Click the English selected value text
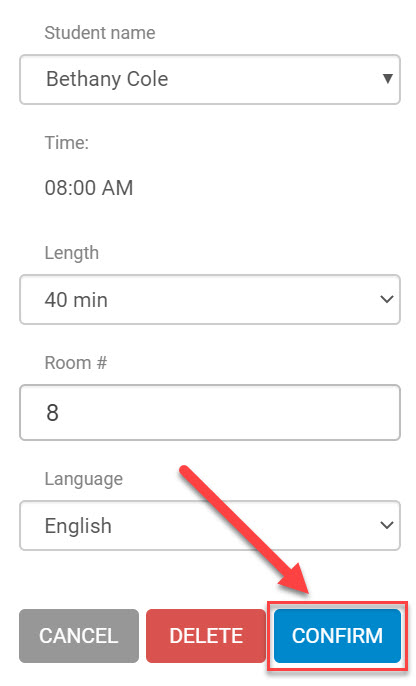This screenshot has height=686, width=416. tap(78, 526)
